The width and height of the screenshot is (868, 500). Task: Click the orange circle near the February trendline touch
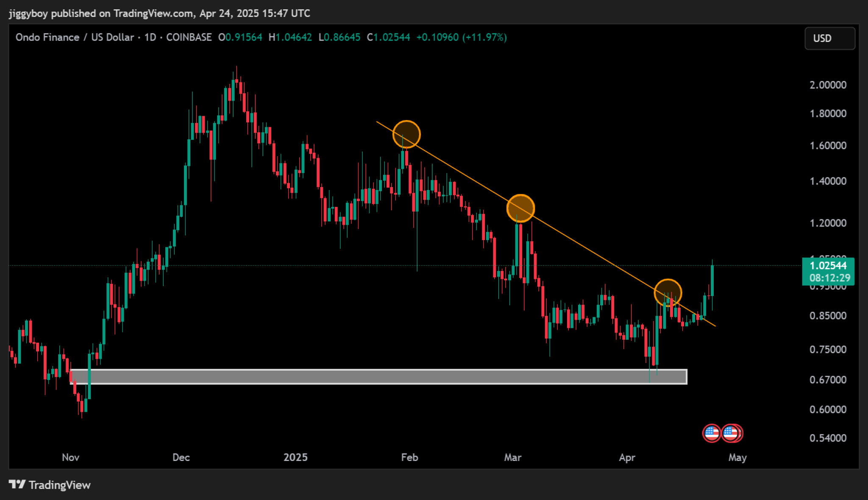click(x=406, y=134)
